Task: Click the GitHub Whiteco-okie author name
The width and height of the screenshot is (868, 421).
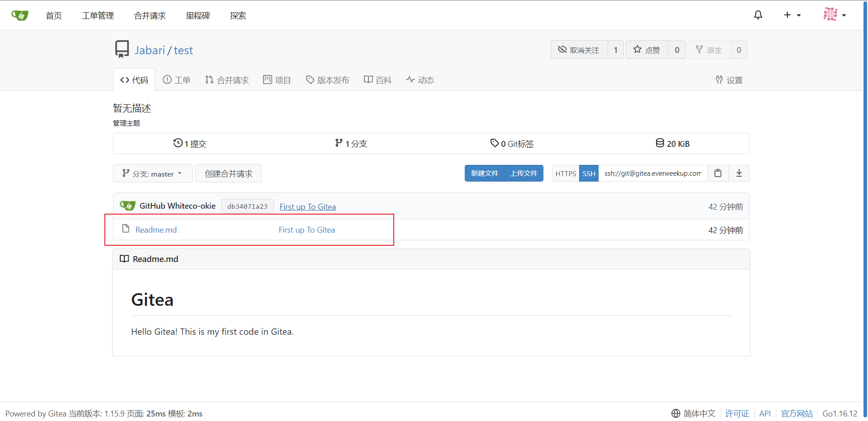Action: coord(178,206)
